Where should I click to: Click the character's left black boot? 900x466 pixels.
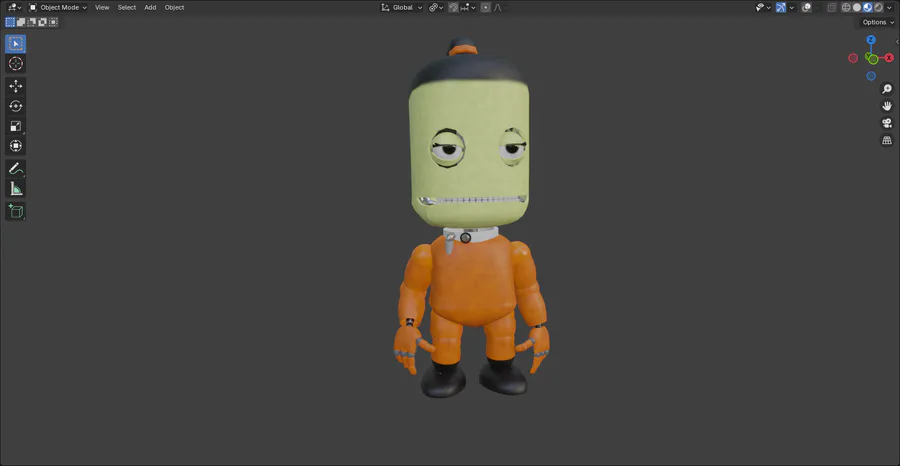(x=444, y=378)
